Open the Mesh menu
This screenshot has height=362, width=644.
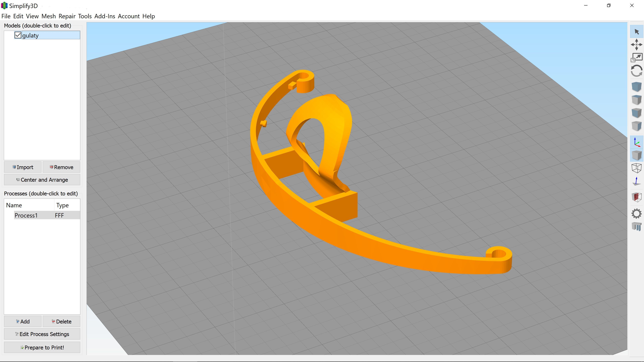[48, 16]
